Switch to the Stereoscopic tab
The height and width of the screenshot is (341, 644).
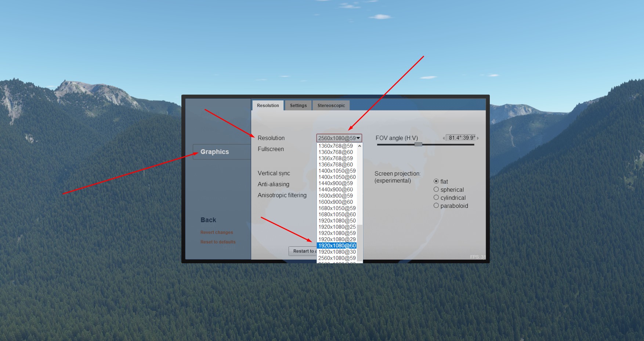point(331,105)
